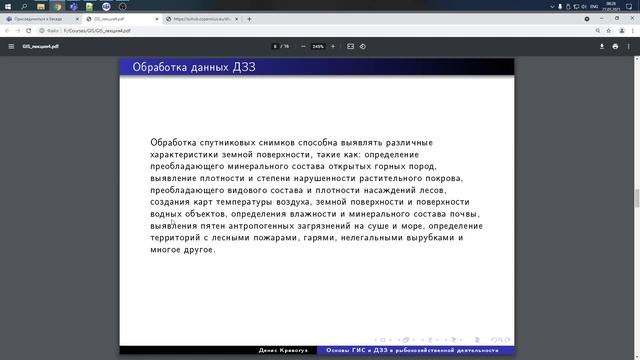
Task: Open the Windows Start menu
Action: [8, 7]
